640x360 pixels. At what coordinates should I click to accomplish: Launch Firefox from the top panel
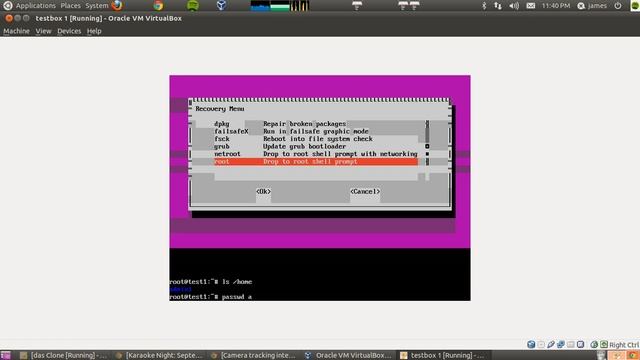tap(118, 5)
